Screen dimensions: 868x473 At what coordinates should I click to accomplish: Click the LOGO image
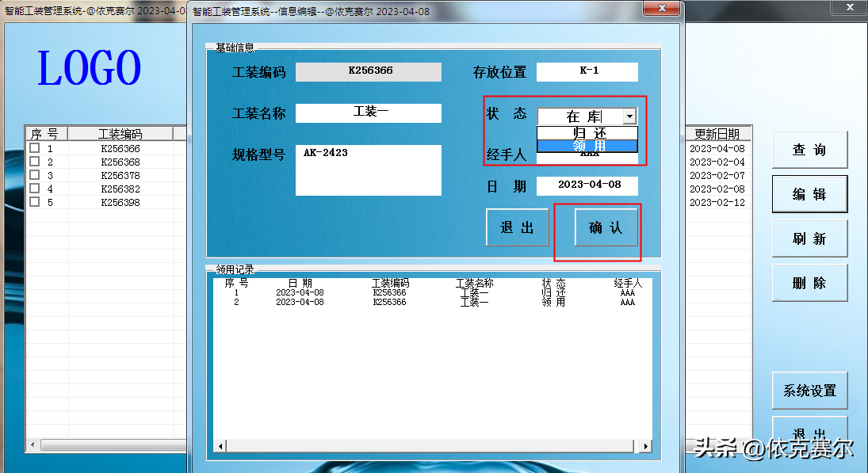[x=89, y=67]
